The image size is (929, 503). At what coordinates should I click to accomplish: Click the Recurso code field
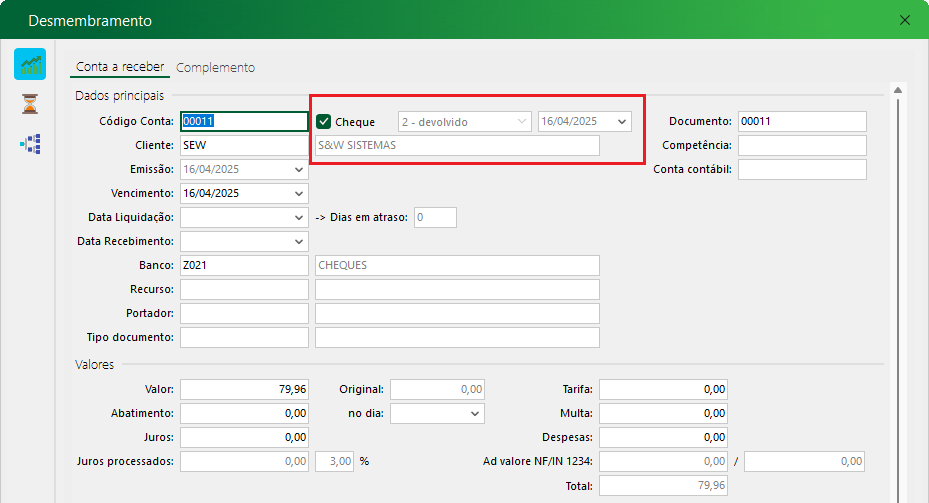[x=244, y=289]
